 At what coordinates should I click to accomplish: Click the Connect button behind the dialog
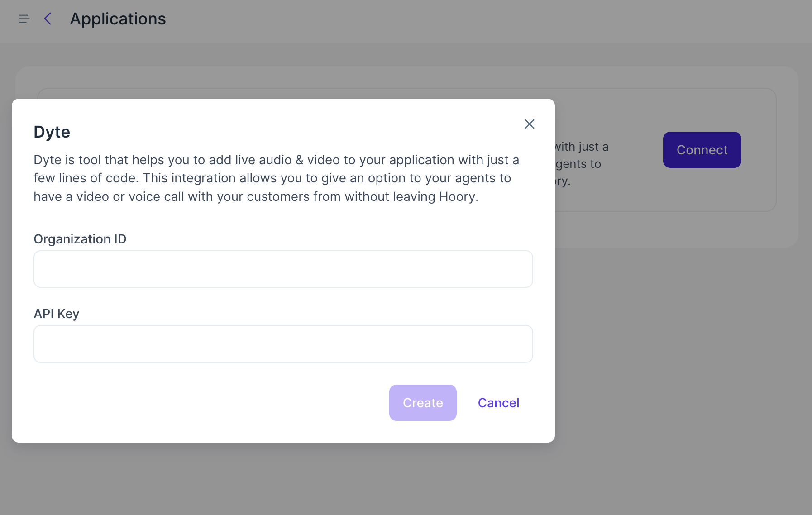pos(702,150)
